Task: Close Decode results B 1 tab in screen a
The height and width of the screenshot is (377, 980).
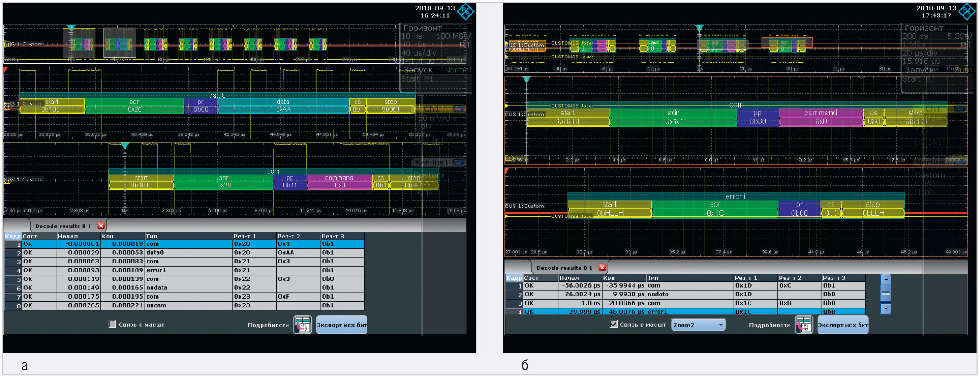Action: [101, 226]
